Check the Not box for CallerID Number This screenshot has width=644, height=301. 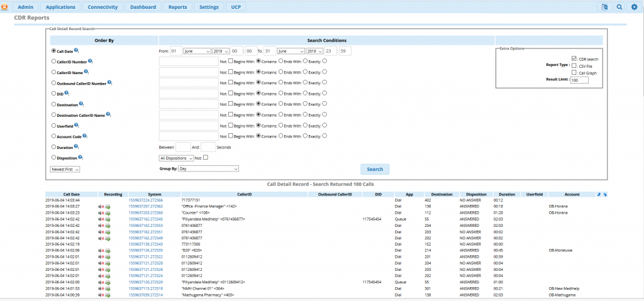(230, 61)
